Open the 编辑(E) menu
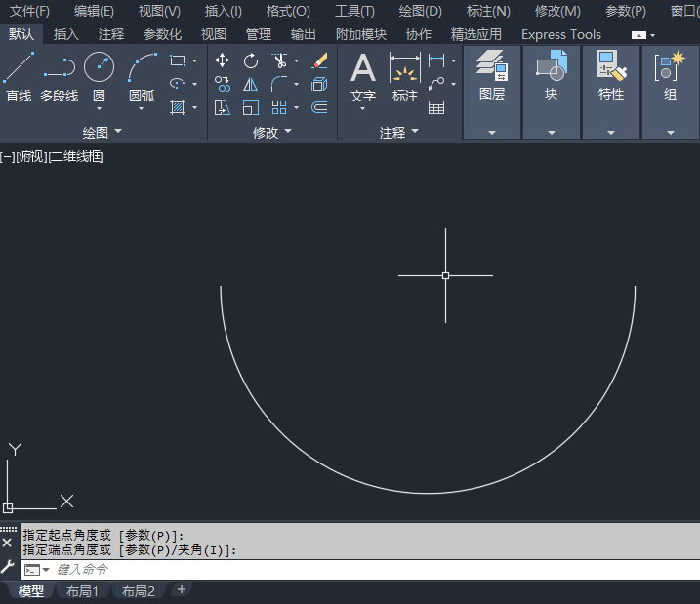 (94, 11)
